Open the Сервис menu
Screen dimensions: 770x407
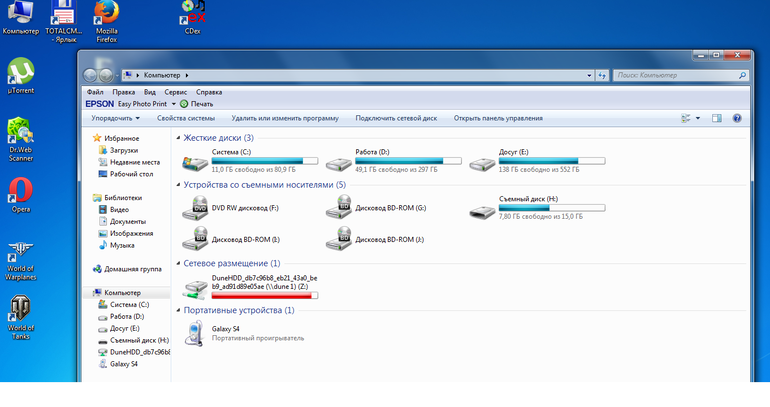[x=175, y=92]
